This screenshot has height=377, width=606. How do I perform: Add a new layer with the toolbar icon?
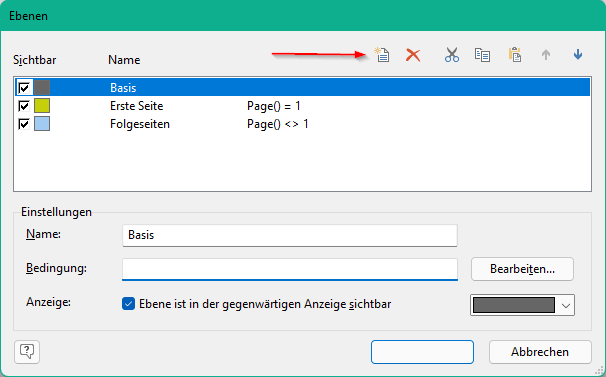(382, 55)
